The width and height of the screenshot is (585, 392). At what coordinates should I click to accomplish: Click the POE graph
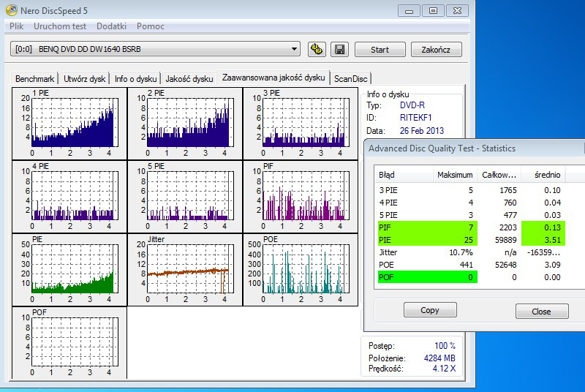[301, 270]
